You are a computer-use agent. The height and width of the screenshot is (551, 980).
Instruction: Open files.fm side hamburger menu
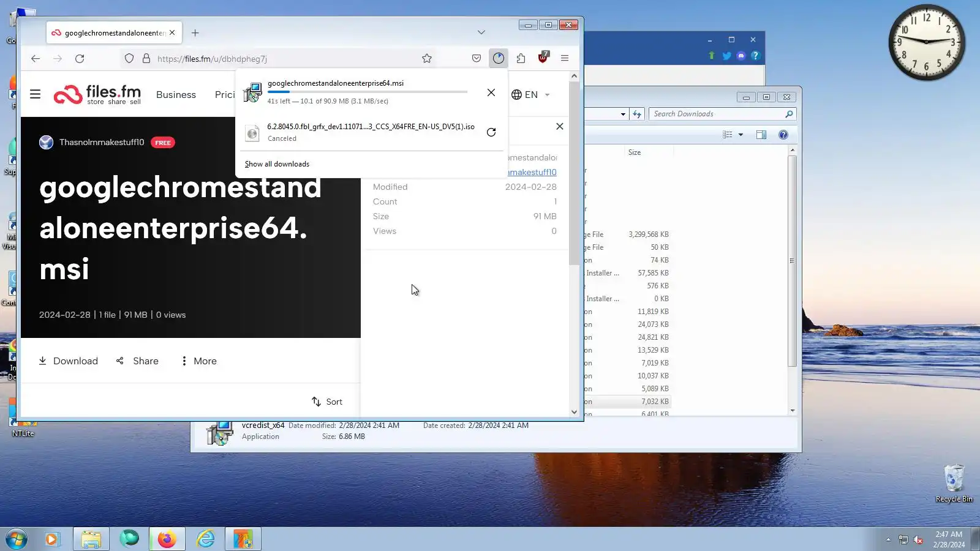pyautogui.click(x=36, y=94)
